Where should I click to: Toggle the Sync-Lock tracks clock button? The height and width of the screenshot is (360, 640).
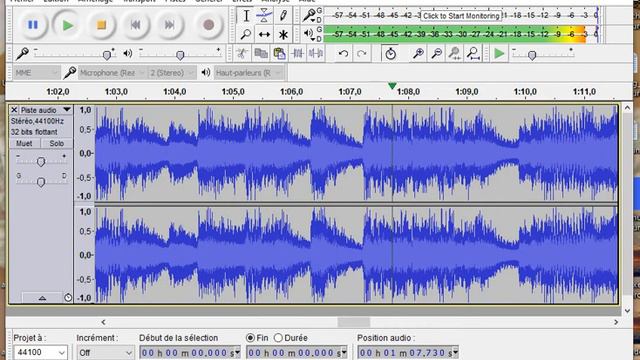(390, 53)
